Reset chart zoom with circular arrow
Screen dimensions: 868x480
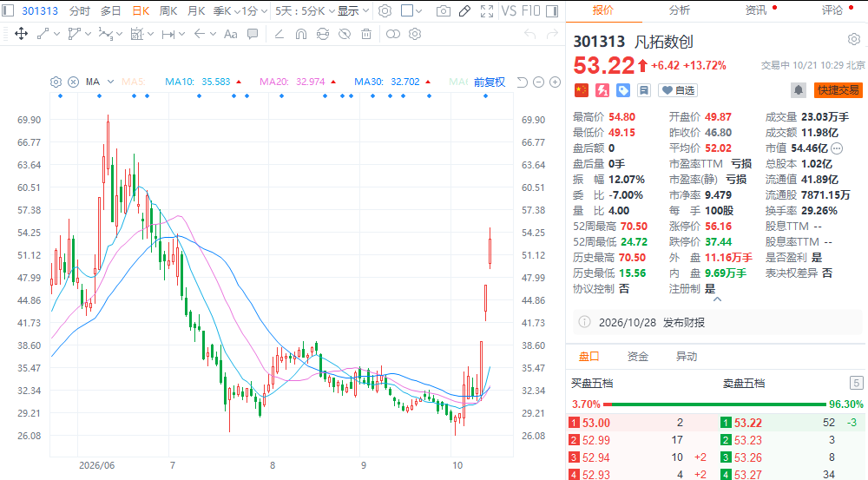point(522,82)
